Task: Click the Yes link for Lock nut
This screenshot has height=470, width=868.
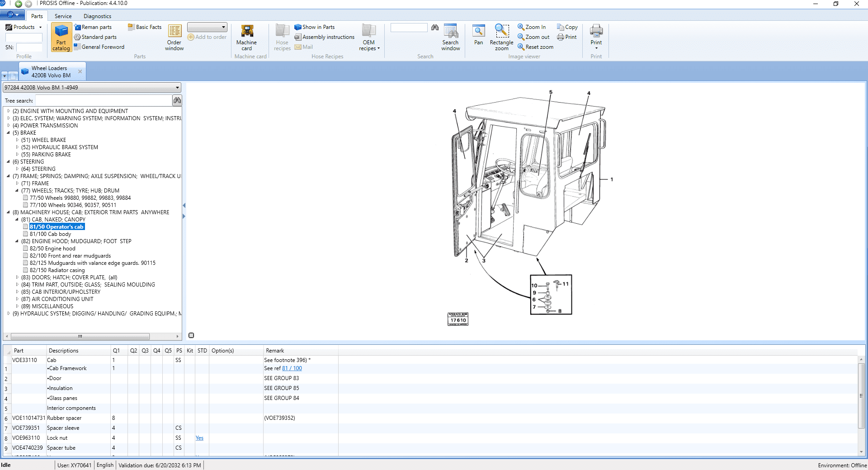Action: click(199, 438)
